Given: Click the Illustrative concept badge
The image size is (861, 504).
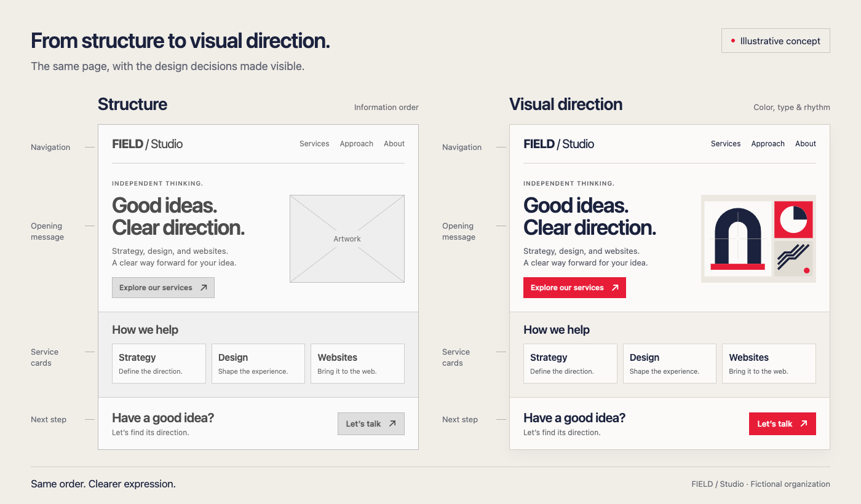Looking at the screenshot, I should (776, 41).
